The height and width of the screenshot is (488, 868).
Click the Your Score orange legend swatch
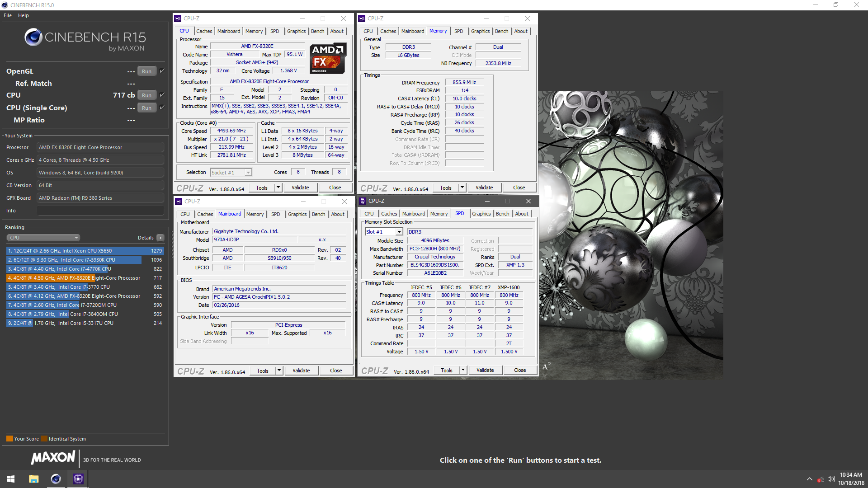pyautogui.click(x=9, y=439)
